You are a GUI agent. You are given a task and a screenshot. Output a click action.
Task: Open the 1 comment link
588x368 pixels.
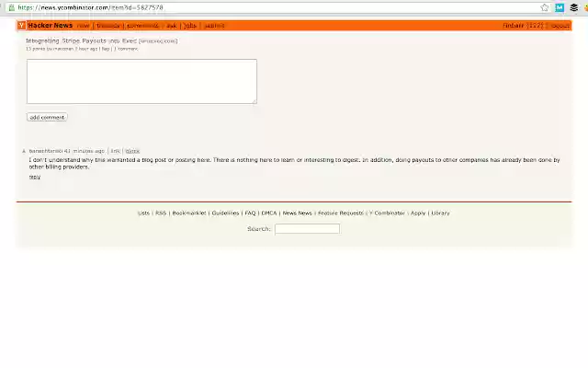pyautogui.click(x=126, y=49)
